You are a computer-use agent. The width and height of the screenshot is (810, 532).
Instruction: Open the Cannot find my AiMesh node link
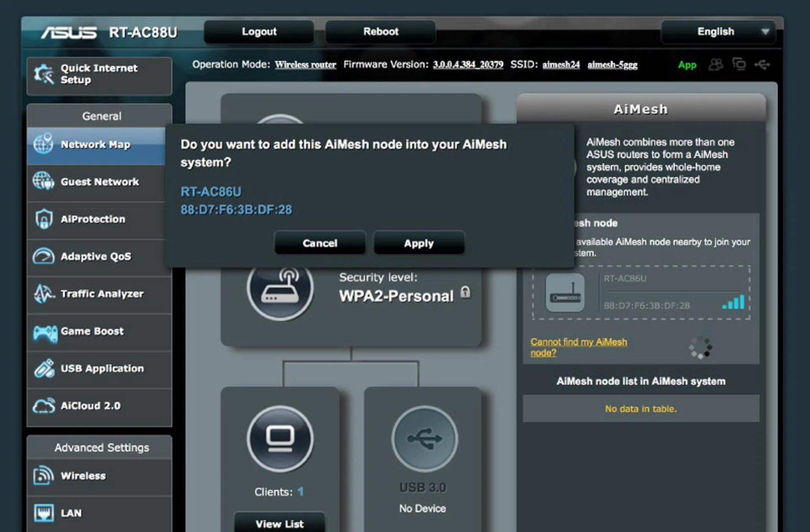tap(578, 347)
